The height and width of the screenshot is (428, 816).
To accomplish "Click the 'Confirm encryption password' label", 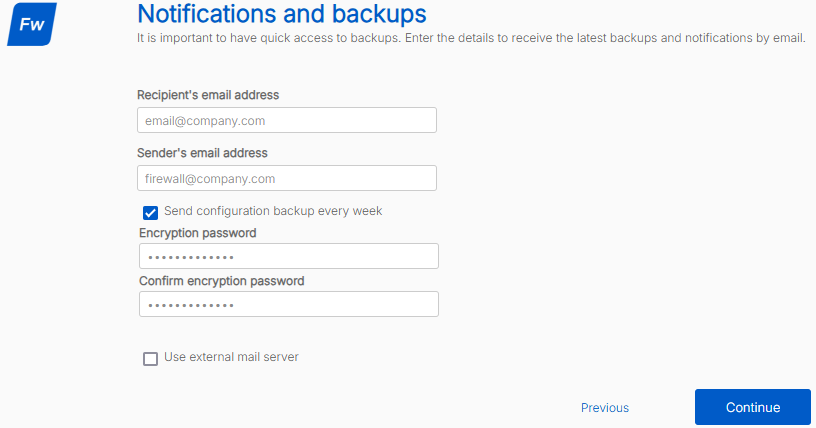I will pos(221,281).
